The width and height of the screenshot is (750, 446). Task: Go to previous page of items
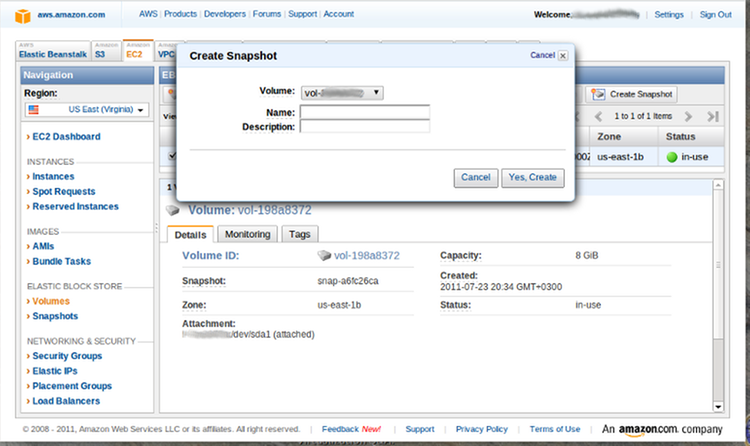point(598,116)
